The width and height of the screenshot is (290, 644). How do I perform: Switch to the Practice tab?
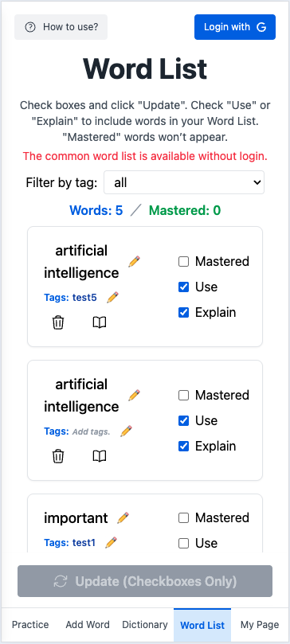point(30,625)
